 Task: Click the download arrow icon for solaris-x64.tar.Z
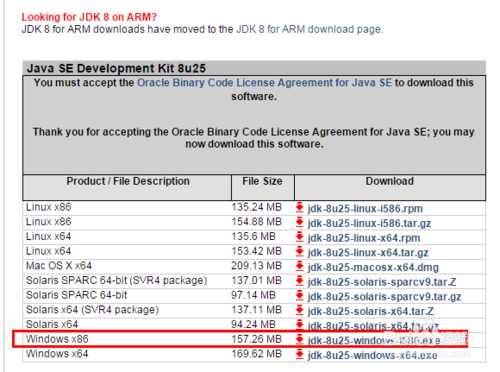point(300,310)
